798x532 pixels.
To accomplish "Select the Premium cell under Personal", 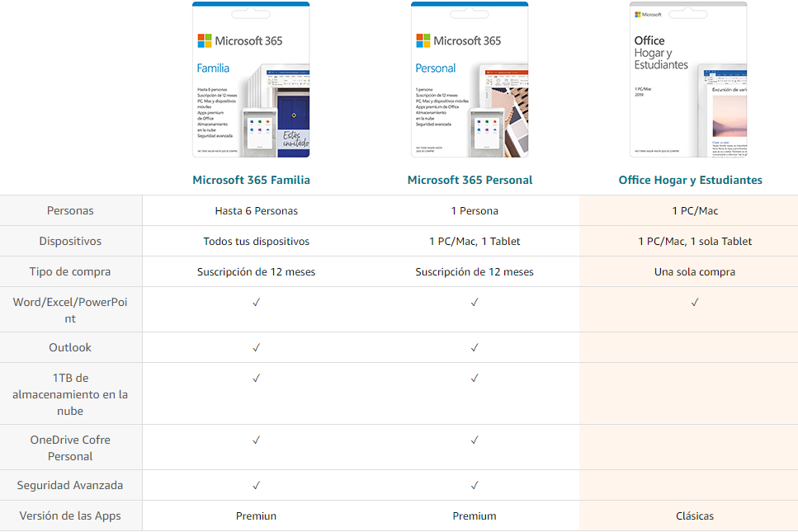I will (x=475, y=516).
